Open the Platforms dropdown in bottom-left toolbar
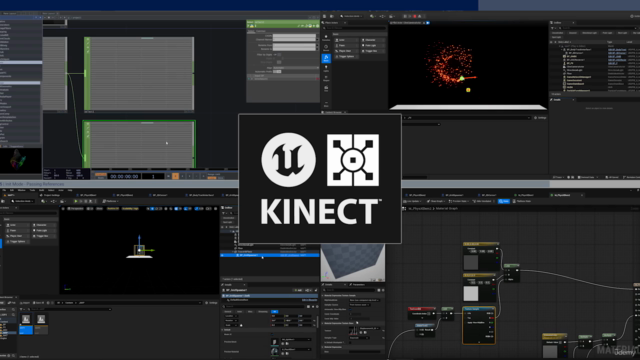This screenshot has height=360, width=640. click(111, 201)
